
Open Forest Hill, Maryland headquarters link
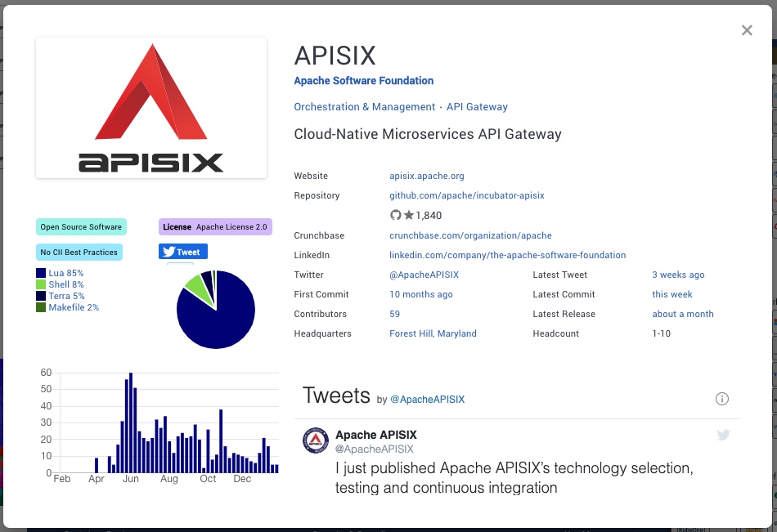[x=433, y=333]
